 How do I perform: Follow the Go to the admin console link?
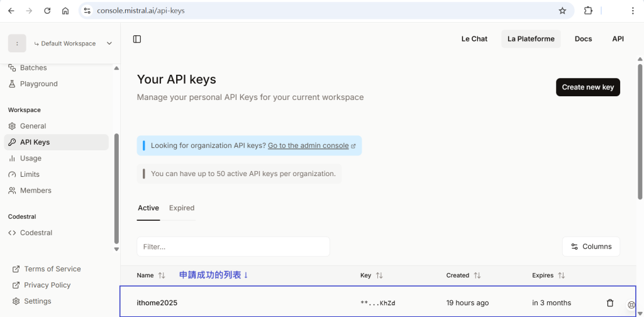coord(308,145)
